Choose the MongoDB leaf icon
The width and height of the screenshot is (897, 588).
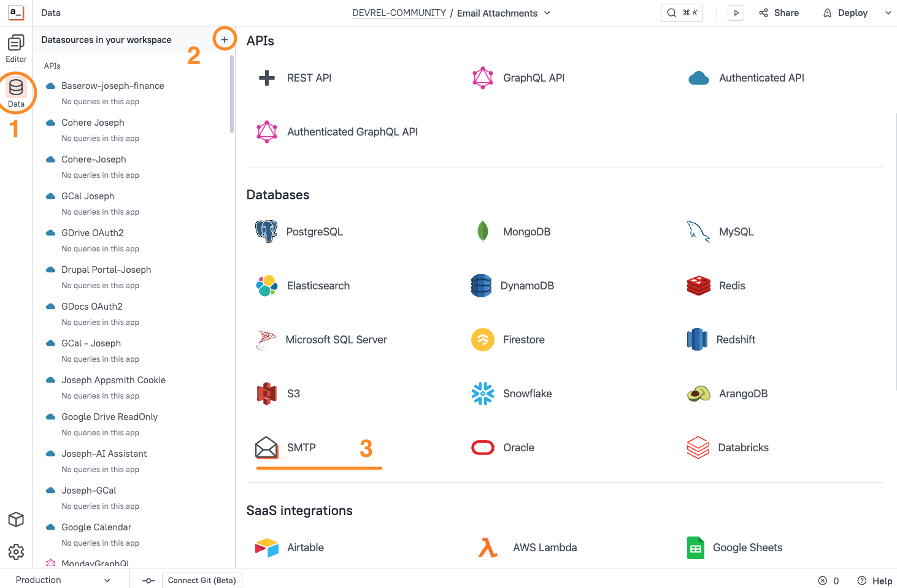click(483, 232)
